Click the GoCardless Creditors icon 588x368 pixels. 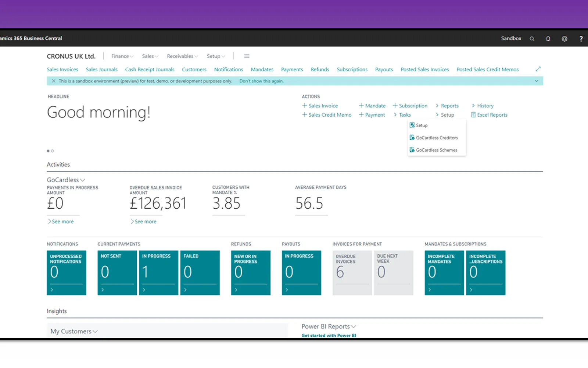412,138
